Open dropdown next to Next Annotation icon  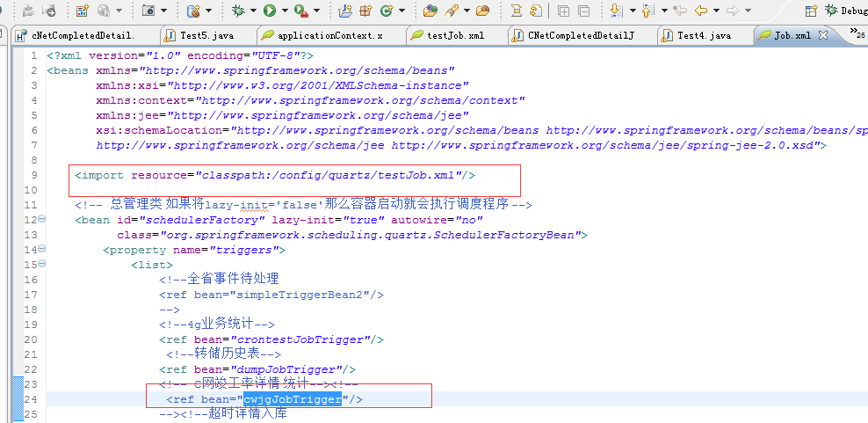pyautogui.click(x=633, y=10)
